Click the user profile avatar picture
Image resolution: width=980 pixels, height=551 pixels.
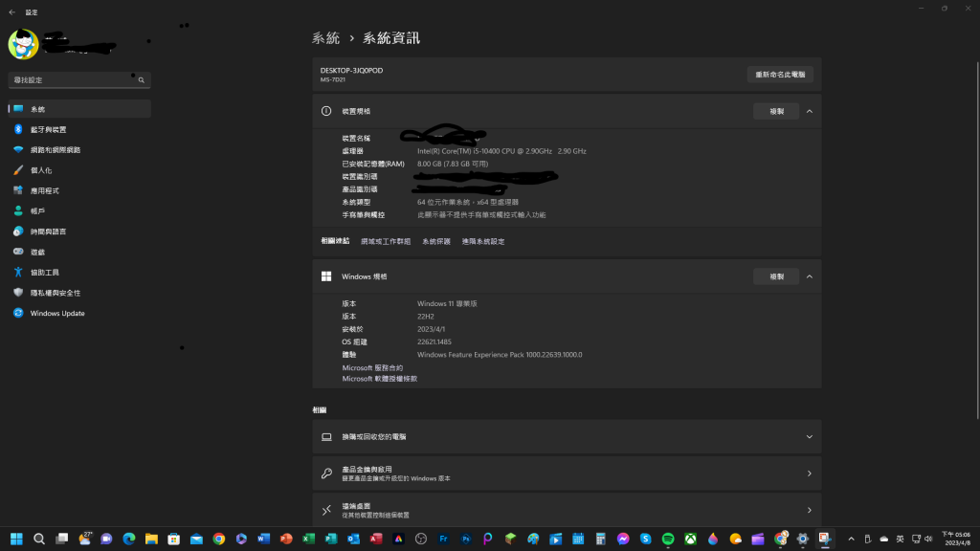click(23, 44)
